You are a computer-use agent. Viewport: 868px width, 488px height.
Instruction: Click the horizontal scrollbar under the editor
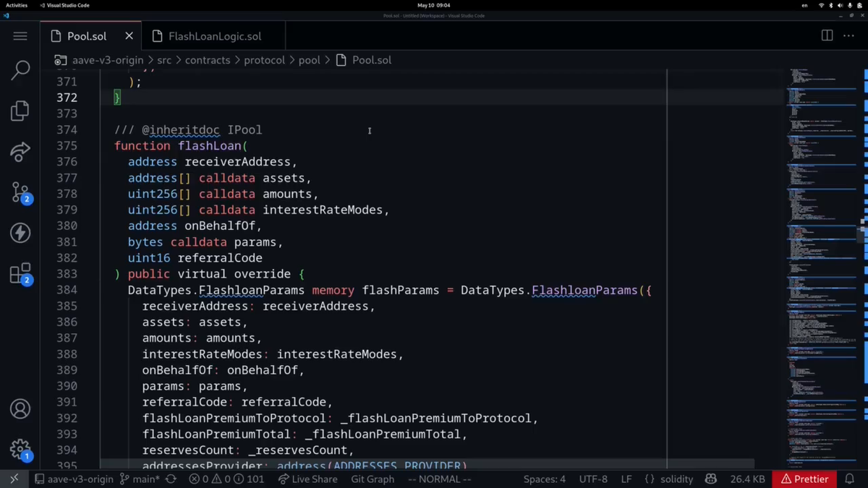(427, 463)
